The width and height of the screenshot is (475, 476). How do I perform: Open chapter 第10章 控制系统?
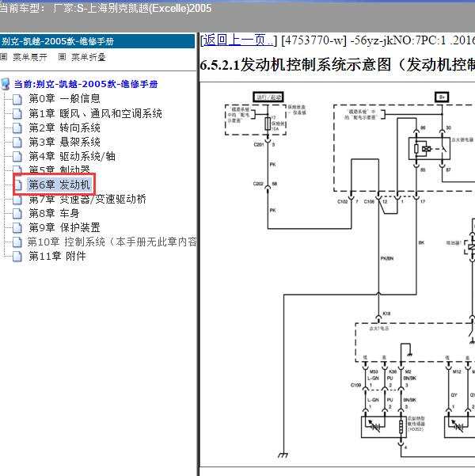pyautogui.click(x=112, y=242)
